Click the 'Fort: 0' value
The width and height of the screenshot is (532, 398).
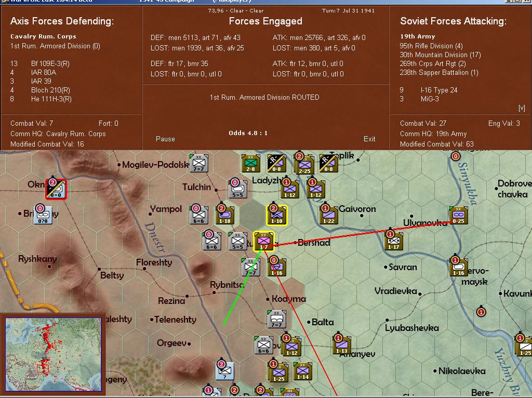pyautogui.click(x=108, y=123)
